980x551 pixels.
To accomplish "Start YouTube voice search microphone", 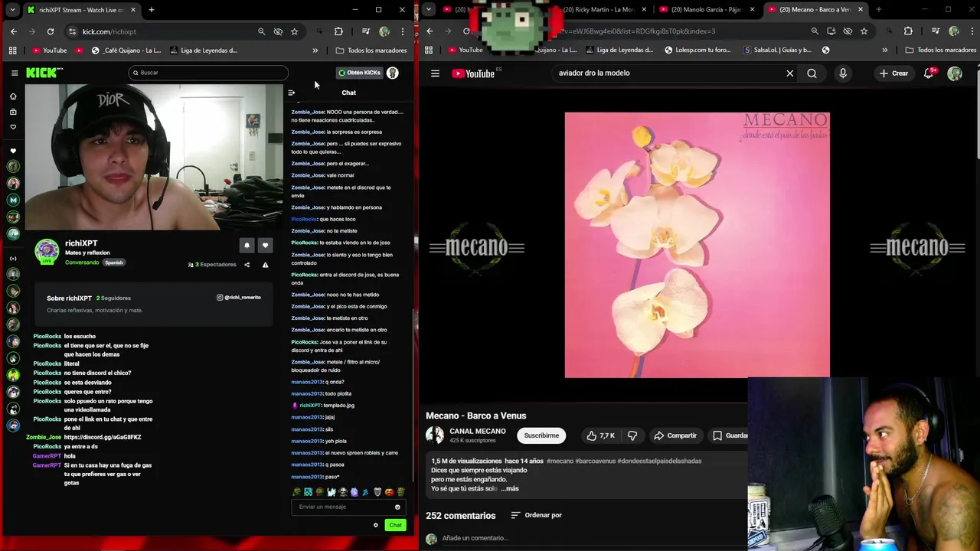I will click(843, 73).
